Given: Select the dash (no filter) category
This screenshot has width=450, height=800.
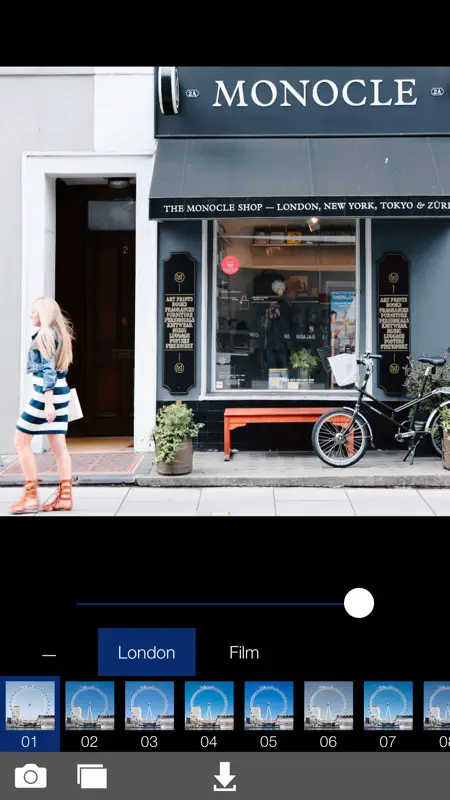Looking at the screenshot, I should tap(49, 655).
